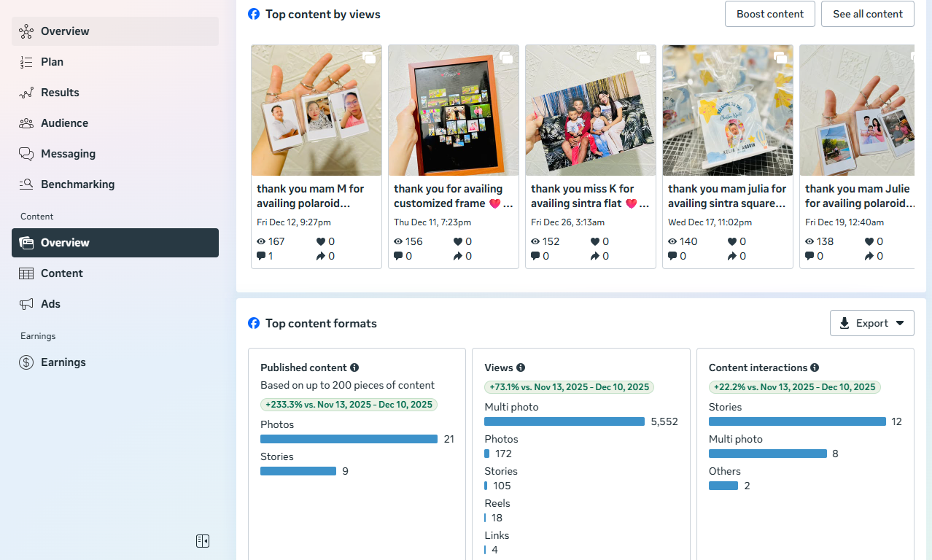Click the Published content info icon
Screen dimensions: 932x560
point(354,367)
